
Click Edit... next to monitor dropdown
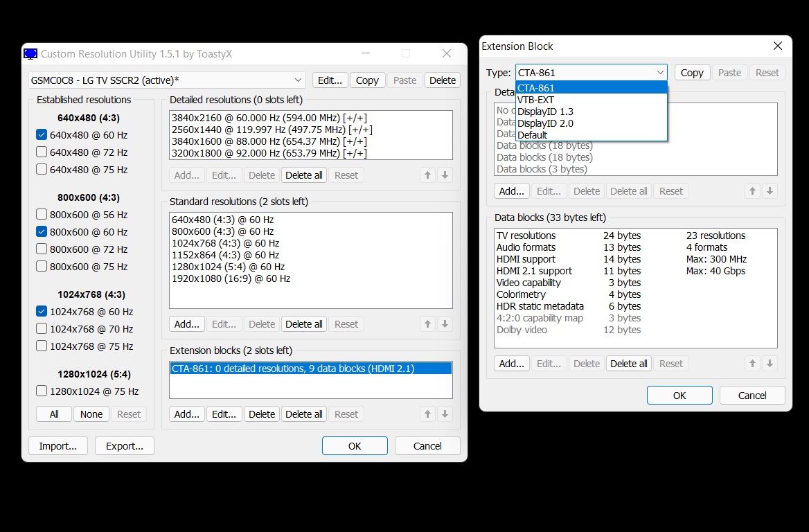click(330, 80)
